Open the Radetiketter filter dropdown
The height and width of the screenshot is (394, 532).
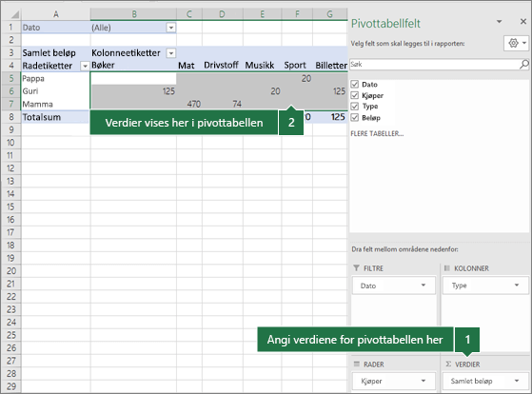point(85,66)
